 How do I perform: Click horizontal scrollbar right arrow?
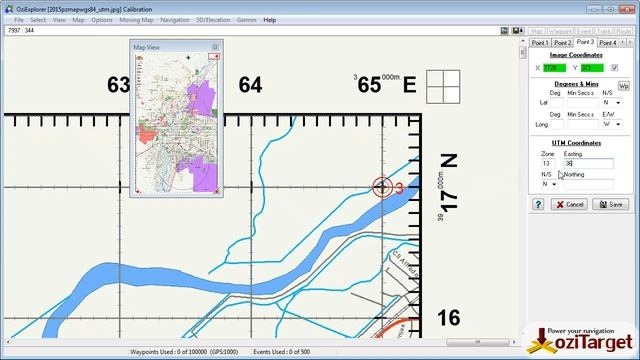click(x=514, y=342)
